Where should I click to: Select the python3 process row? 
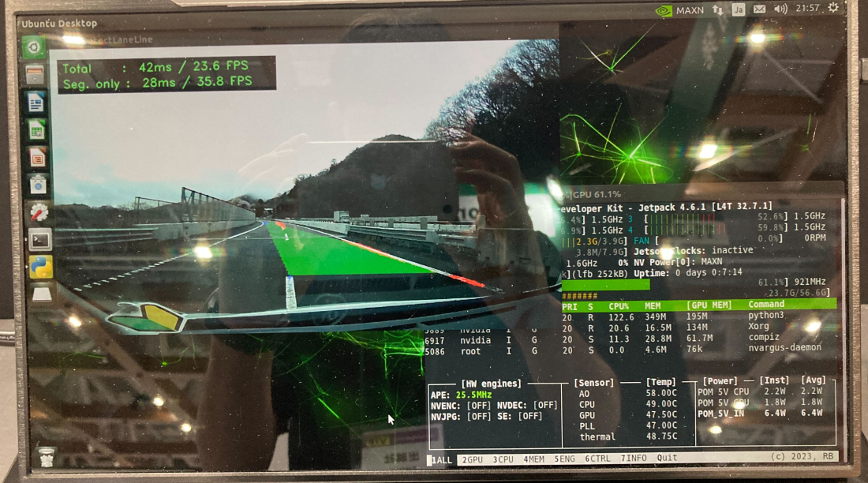[699, 316]
